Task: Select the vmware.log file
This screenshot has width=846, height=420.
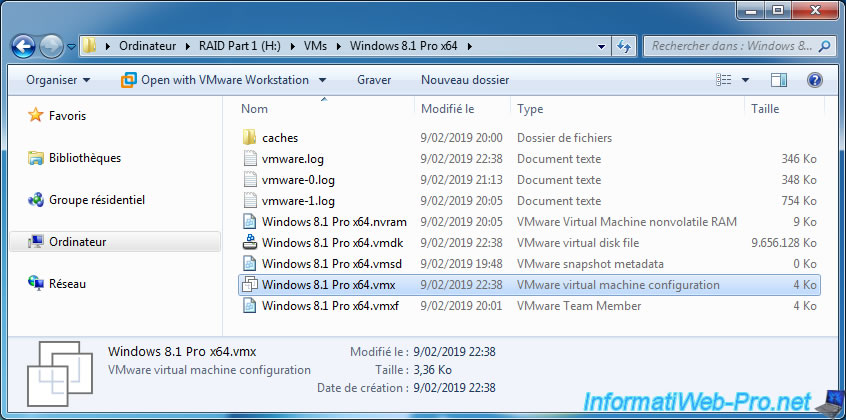Action: coord(529,159)
